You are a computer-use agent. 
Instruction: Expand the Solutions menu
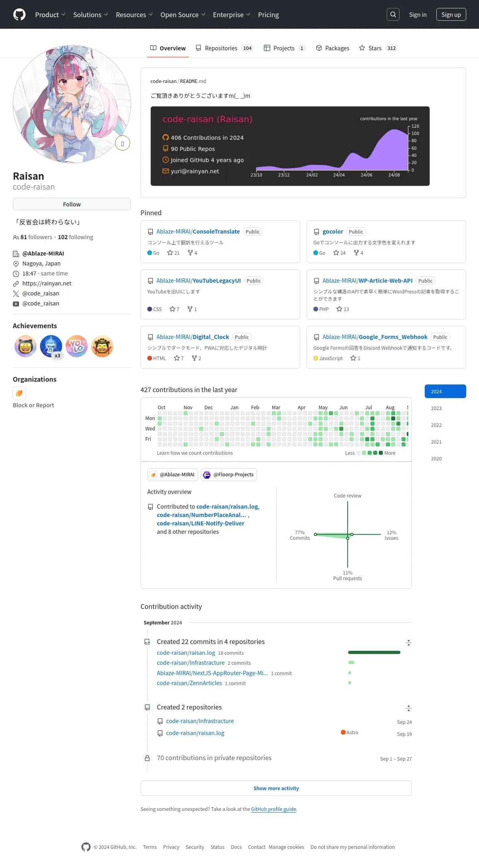91,15
